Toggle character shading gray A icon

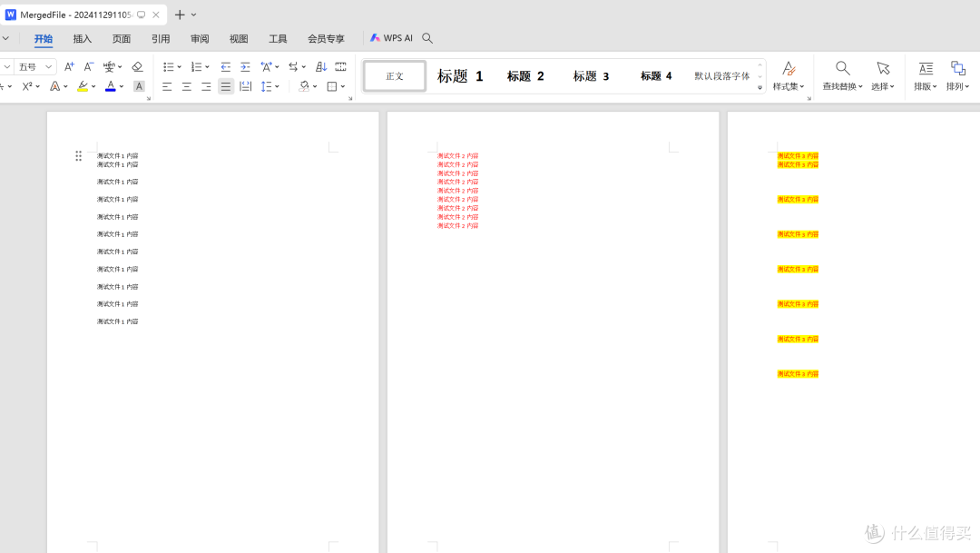[x=140, y=86]
